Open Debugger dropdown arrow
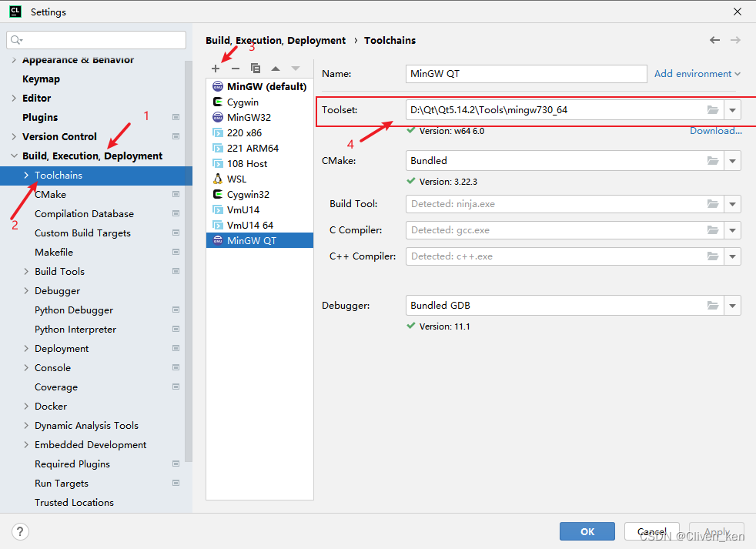Image resolution: width=756 pixels, height=549 pixels. [x=732, y=306]
